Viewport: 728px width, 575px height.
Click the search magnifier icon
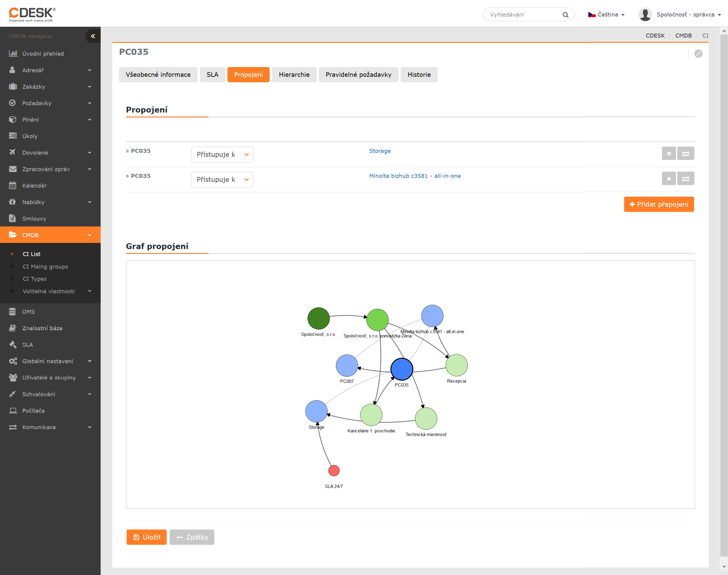tap(565, 15)
